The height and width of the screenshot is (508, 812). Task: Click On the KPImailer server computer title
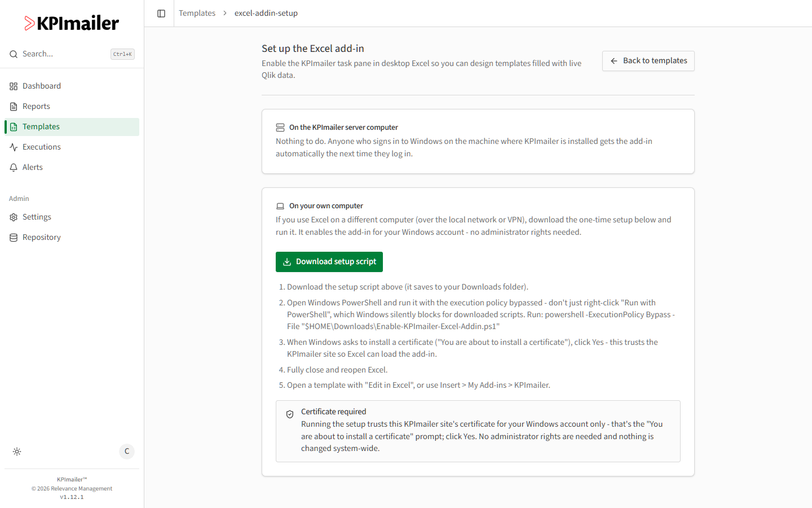(343, 128)
